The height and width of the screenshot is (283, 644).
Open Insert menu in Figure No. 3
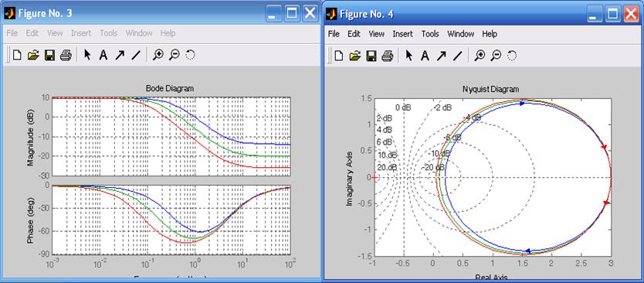coord(81,33)
